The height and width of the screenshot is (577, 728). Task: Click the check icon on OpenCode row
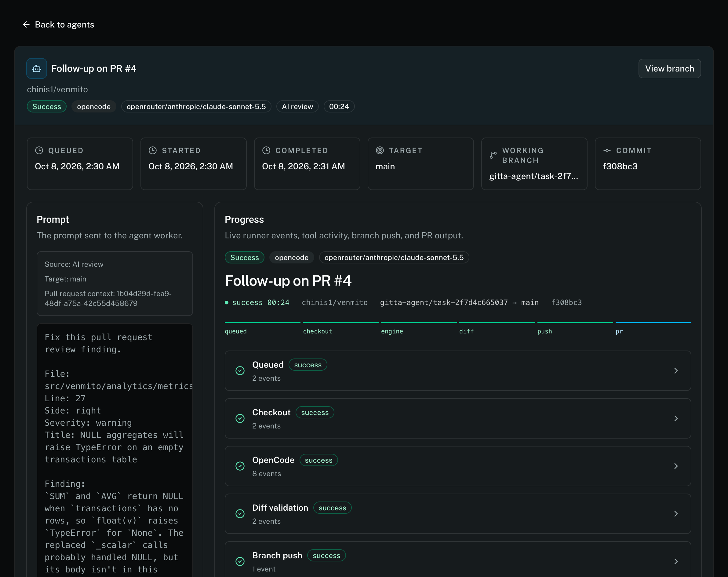[240, 466]
